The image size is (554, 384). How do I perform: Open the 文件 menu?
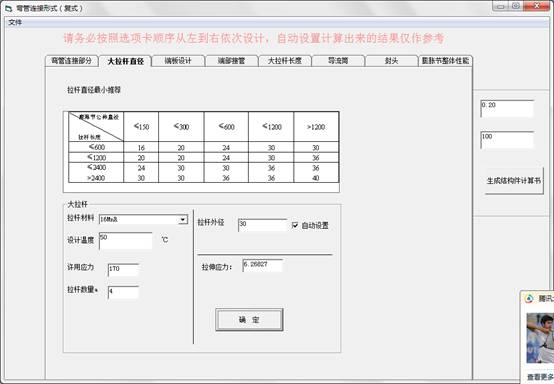pos(15,22)
